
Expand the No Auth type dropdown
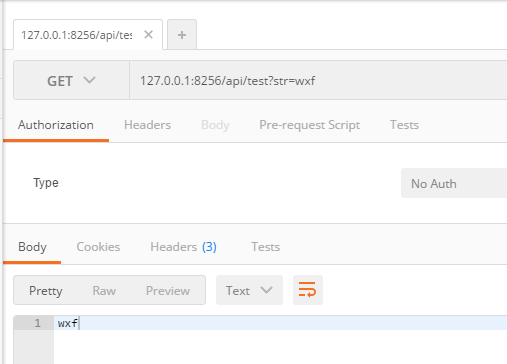pos(454,183)
